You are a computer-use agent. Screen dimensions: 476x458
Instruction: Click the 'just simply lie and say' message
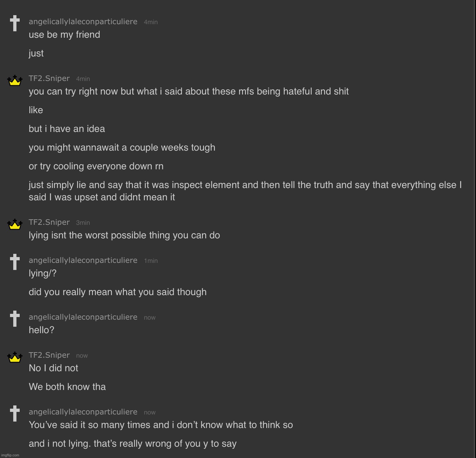click(x=245, y=191)
